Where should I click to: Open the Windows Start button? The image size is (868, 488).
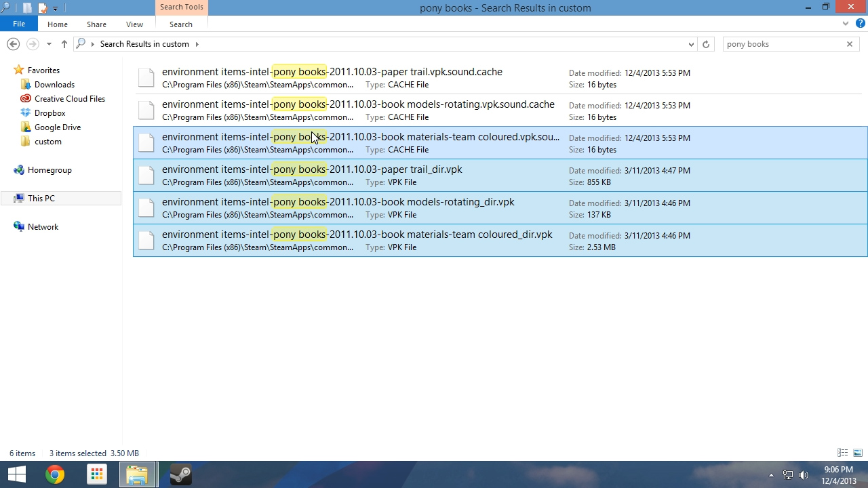[x=16, y=474]
